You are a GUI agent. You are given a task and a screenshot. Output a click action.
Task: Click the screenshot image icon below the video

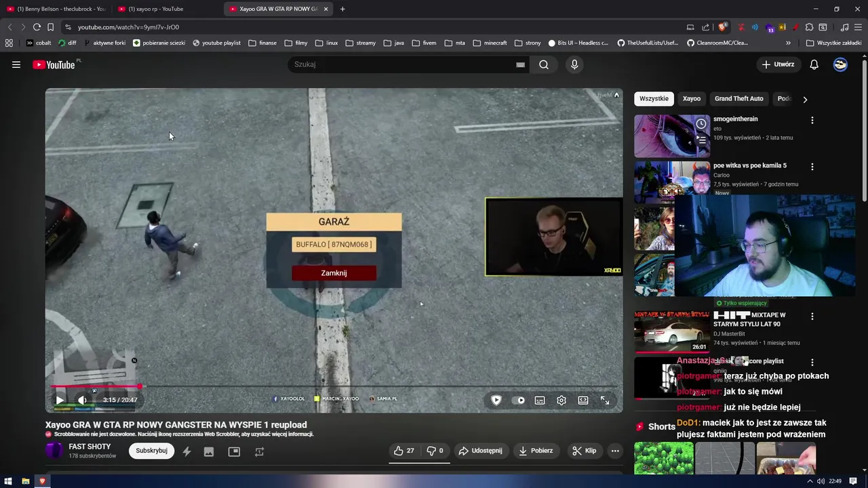(x=209, y=451)
